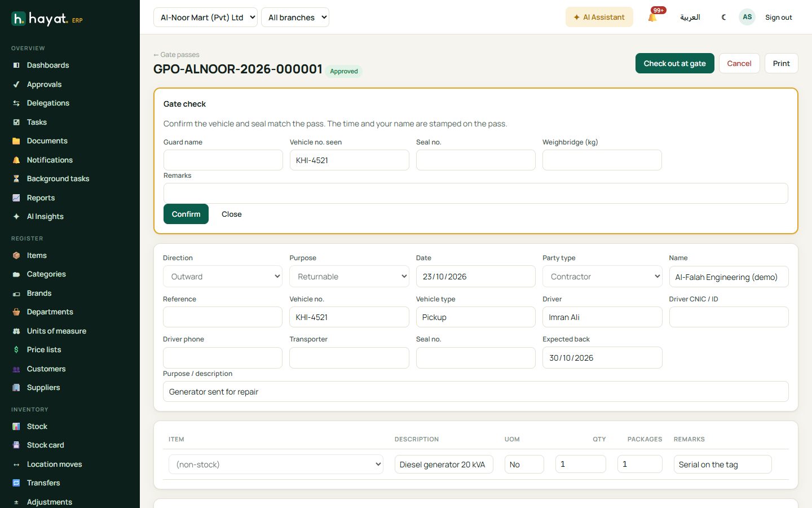Click the Price lists dollar icon
This screenshot has width=812, height=508.
tap(16, 350)
